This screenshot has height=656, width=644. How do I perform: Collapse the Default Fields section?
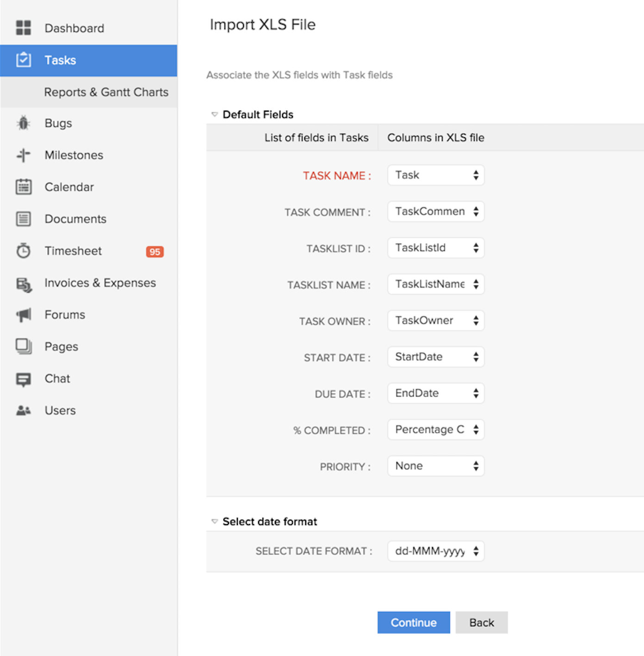coord(215,114)
